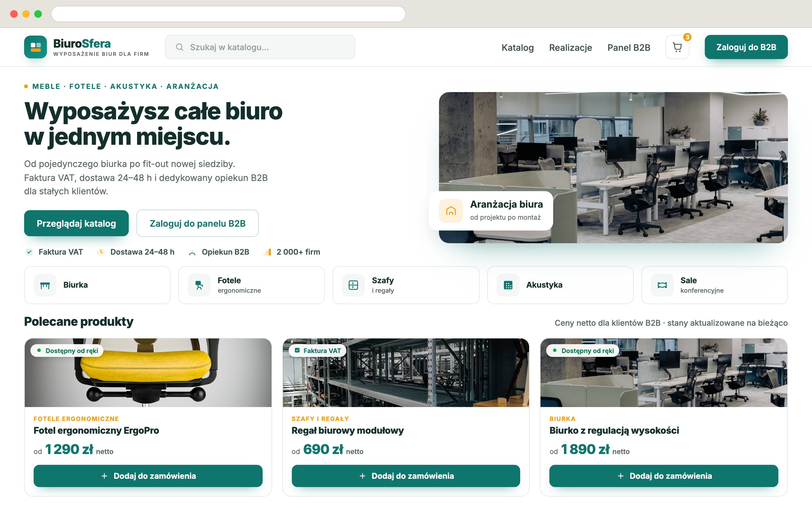This screenshot has height=508, width=812.
Task: Click the 2 000+ firm chart icon
Action: (x=267, y=252)
